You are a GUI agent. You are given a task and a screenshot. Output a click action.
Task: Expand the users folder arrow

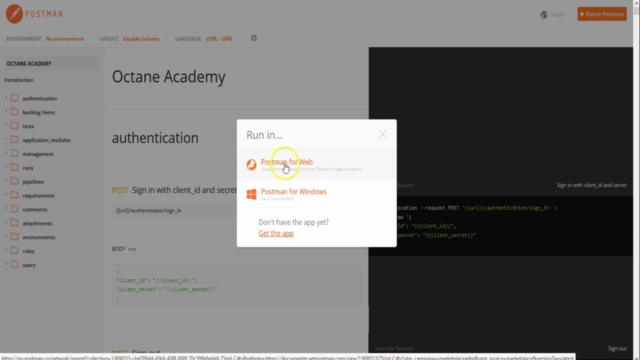(6, 264)
